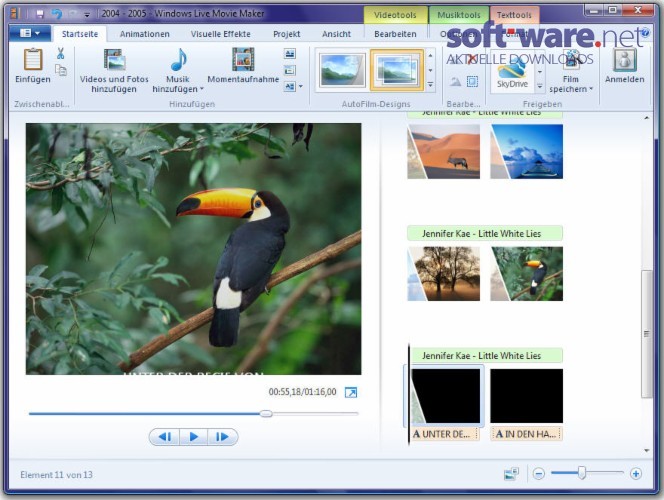
Task: Click the storyboard scroll down arrow
Action: pyautogui.click(x=646, y=450)
